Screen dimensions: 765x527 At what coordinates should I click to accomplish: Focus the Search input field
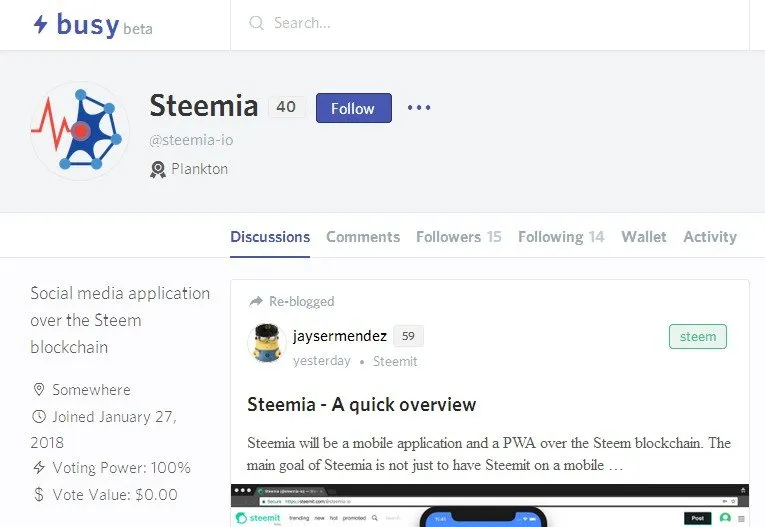point(490,23)
